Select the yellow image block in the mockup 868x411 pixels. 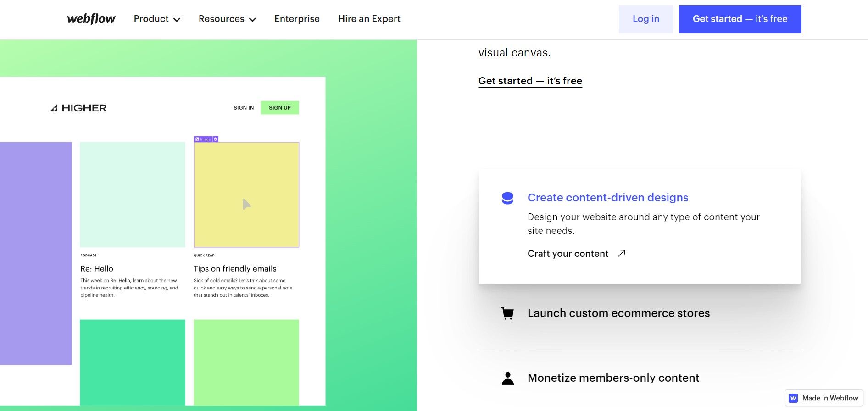(246, 195)
